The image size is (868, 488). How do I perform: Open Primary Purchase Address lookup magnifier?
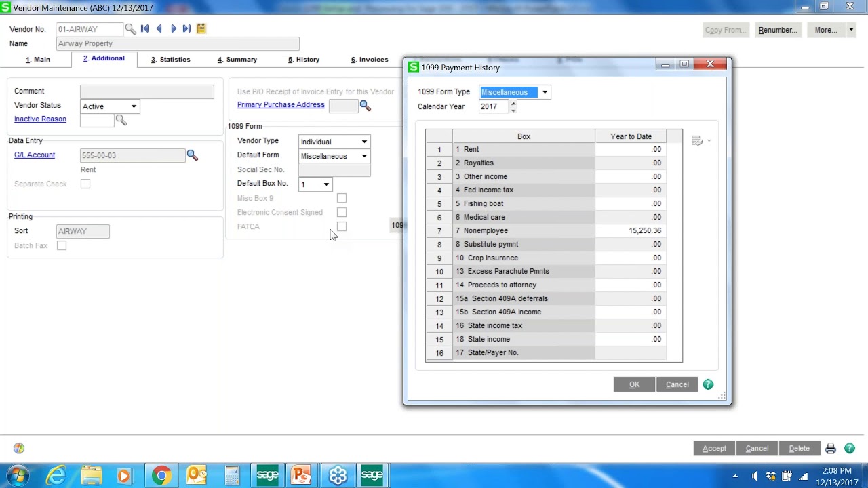(x=365, y=106)
